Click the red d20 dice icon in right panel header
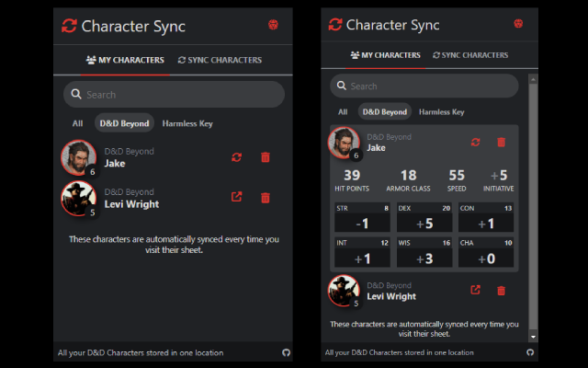 (518, 23)
